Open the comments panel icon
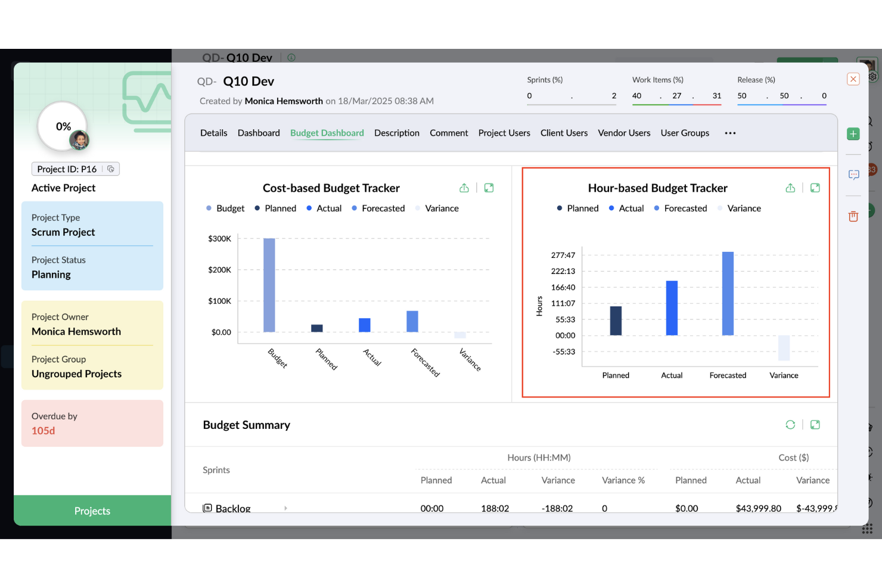Viewport: 882px width, 588px height. point(853,174)
